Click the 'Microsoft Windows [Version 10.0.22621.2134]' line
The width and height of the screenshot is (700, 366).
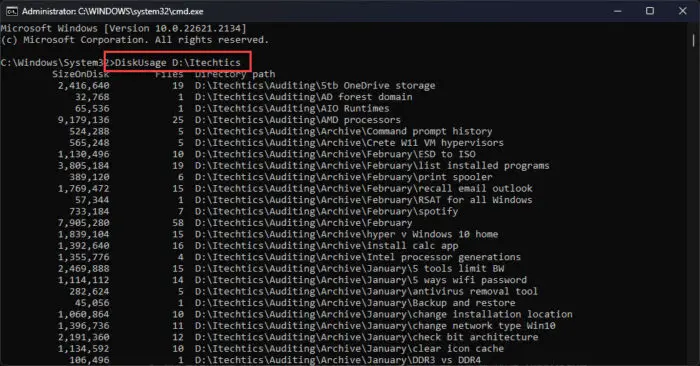tap(123, 29)
